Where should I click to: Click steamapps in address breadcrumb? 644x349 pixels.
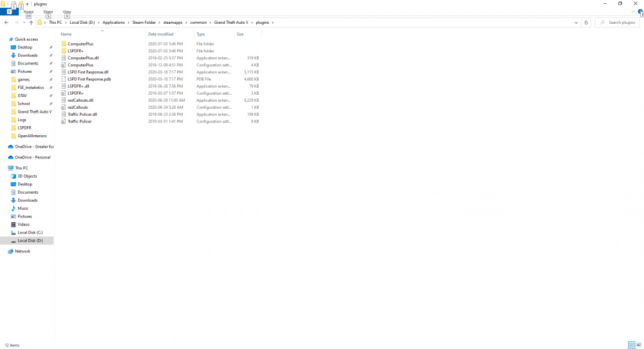point(173,23)
